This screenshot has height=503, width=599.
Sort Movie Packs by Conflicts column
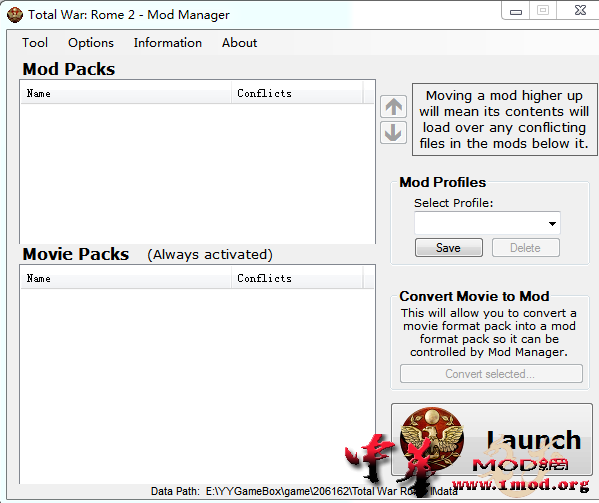click(297, 278)
